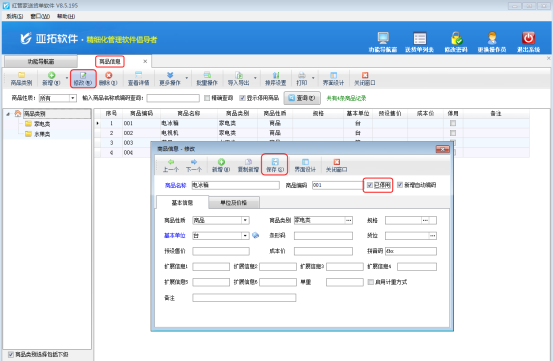Select the 家电类 folder in category tree

coord(38,124)
